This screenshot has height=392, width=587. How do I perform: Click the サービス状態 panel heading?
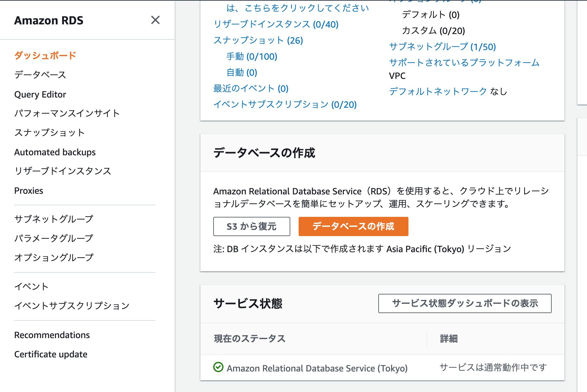[x=248, y=303]
